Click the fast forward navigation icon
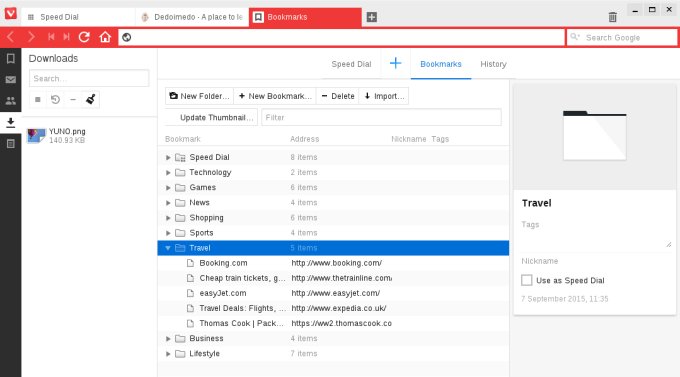 66,37
